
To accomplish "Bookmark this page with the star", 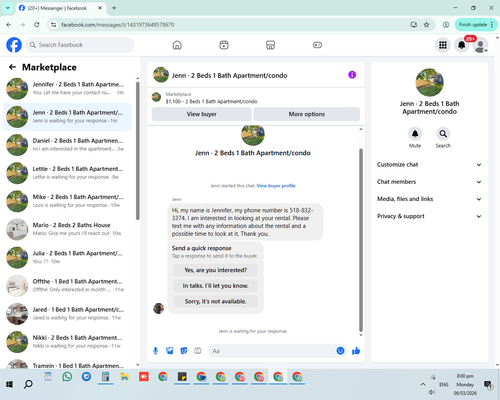I will [426, 25].
